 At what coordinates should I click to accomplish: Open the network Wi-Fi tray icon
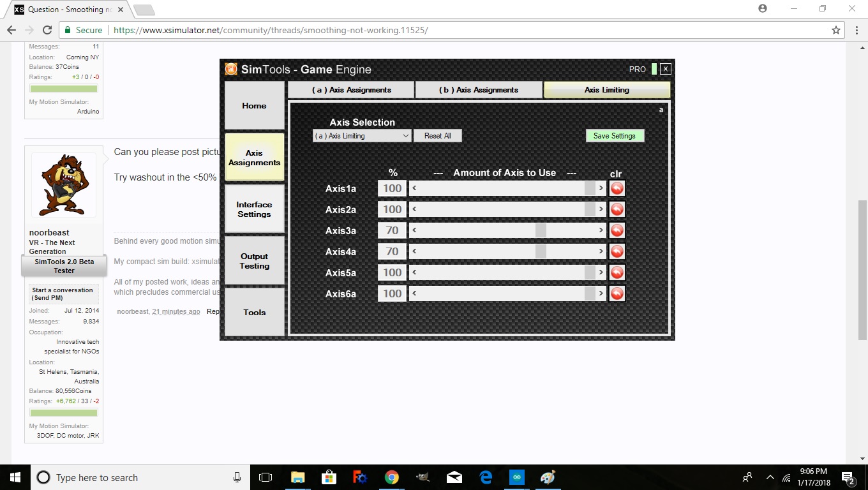click(786, 477)
